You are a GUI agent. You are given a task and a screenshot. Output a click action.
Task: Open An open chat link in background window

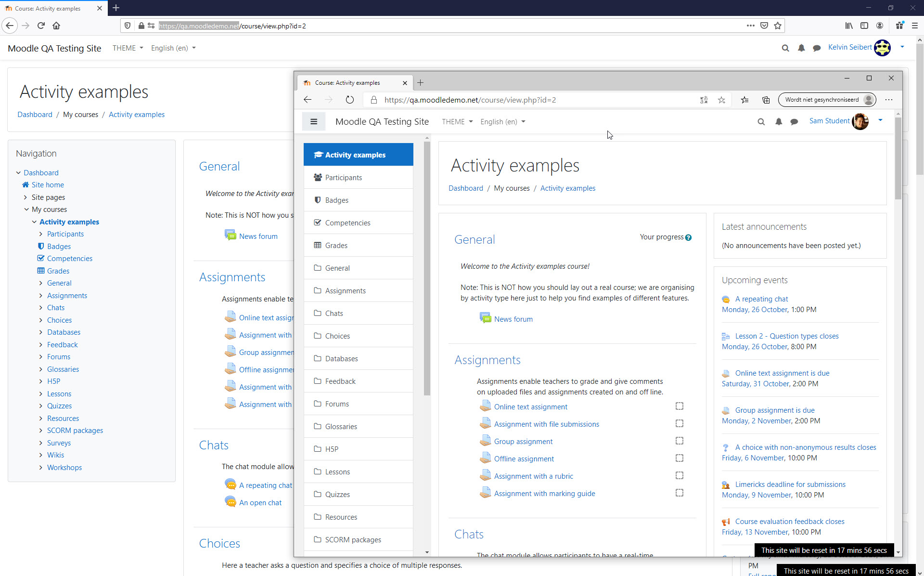coord(260,502)
